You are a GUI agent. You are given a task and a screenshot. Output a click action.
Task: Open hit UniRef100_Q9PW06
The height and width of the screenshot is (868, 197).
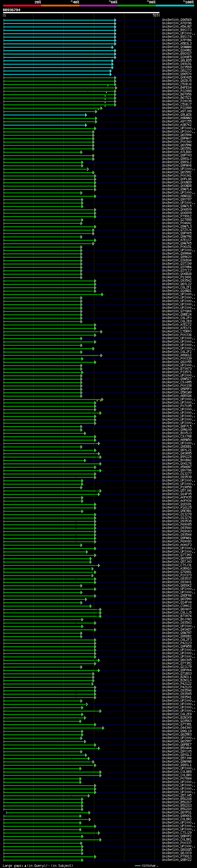pyautogui.click(x=177, y=165)
